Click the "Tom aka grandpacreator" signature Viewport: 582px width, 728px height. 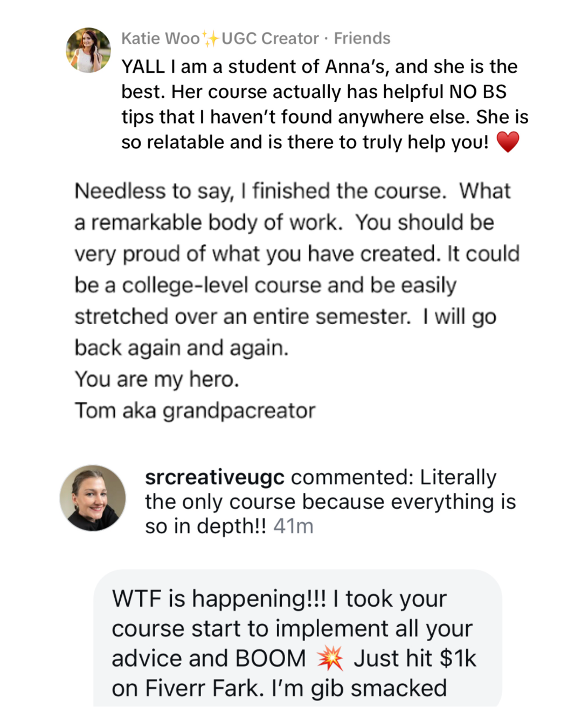point(195,411)
